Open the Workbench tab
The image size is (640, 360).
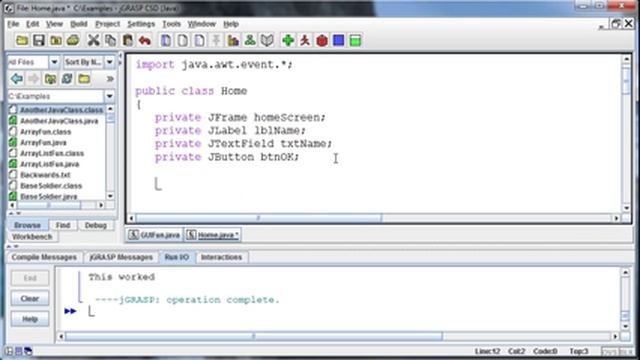point(32,237)
